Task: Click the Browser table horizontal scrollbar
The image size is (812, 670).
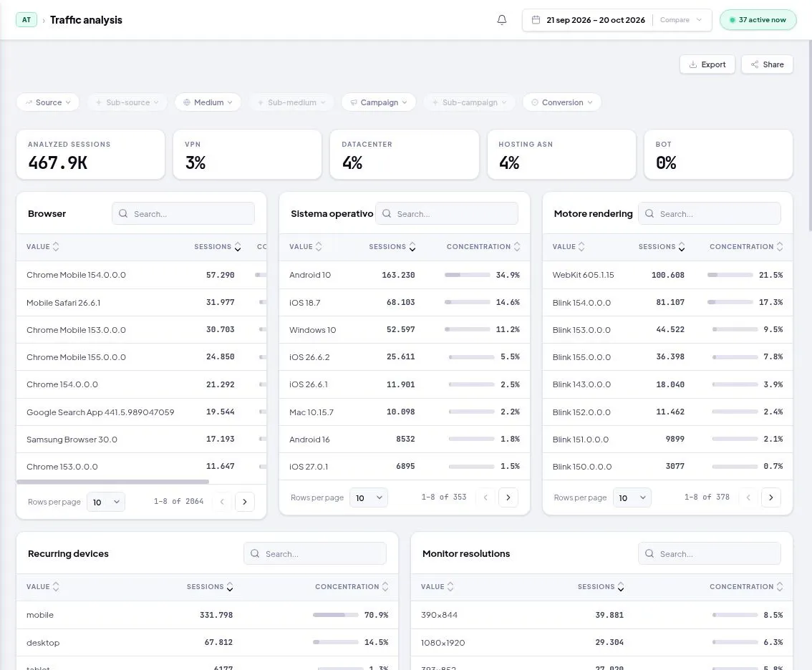Action: [x=113, y=482]
